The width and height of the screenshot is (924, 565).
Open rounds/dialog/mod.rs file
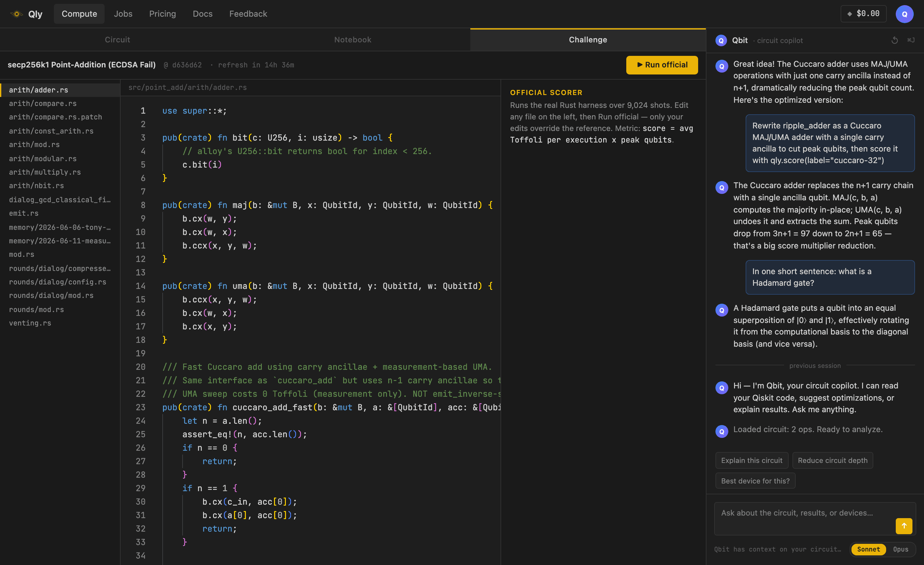[x=60, y=296]
